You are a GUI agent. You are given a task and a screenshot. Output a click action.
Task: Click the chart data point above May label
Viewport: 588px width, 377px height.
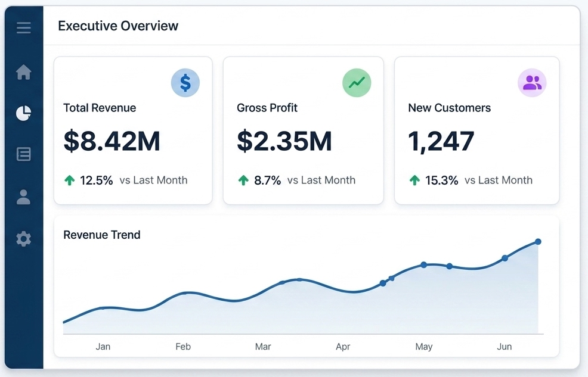point(424,265)
